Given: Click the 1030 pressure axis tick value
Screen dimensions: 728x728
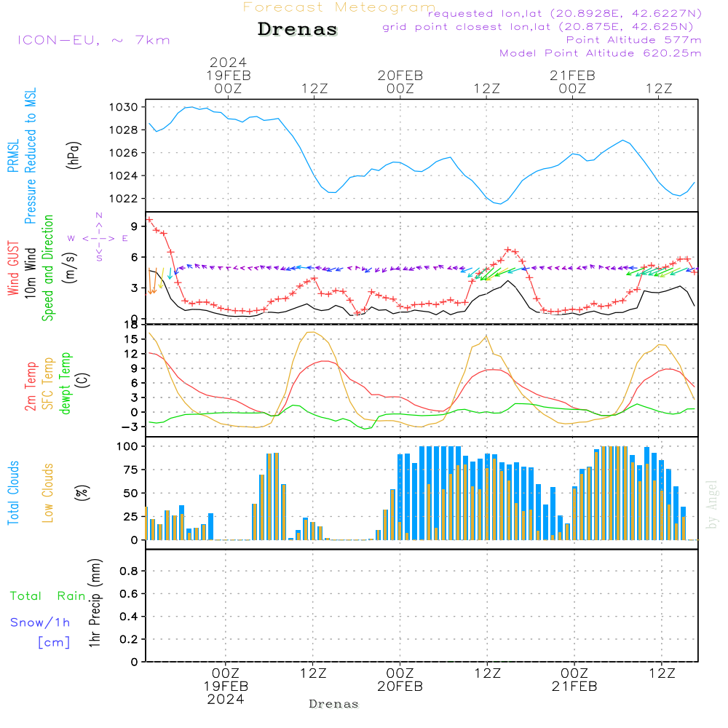Looking at the screenshot, I should [x=124, y=107].
